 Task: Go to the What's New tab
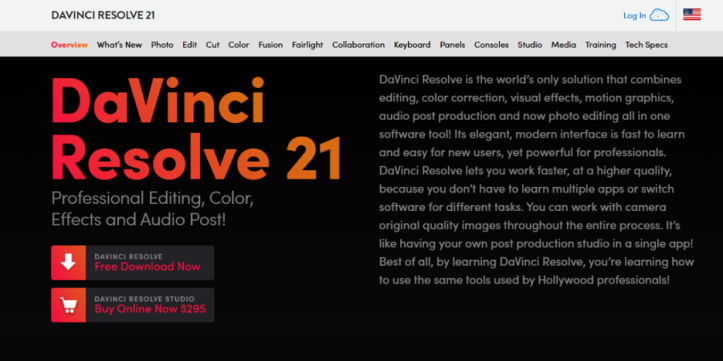click(119, 45)
